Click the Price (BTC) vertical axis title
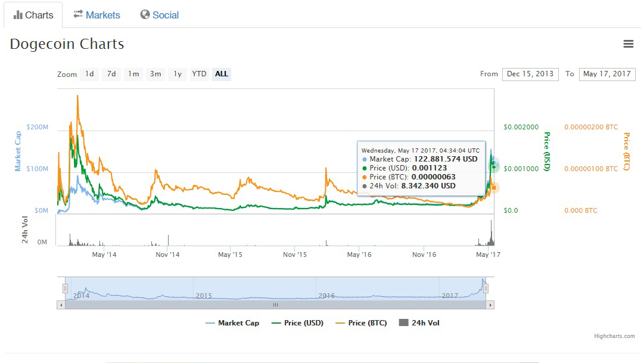The image size is (644, 363). (x=626, y=151)
